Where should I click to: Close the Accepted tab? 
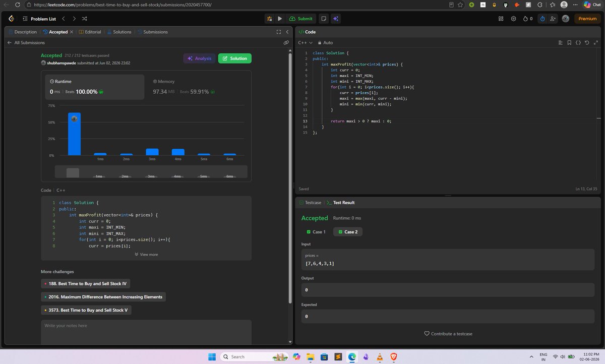click(x=72, y=32)
